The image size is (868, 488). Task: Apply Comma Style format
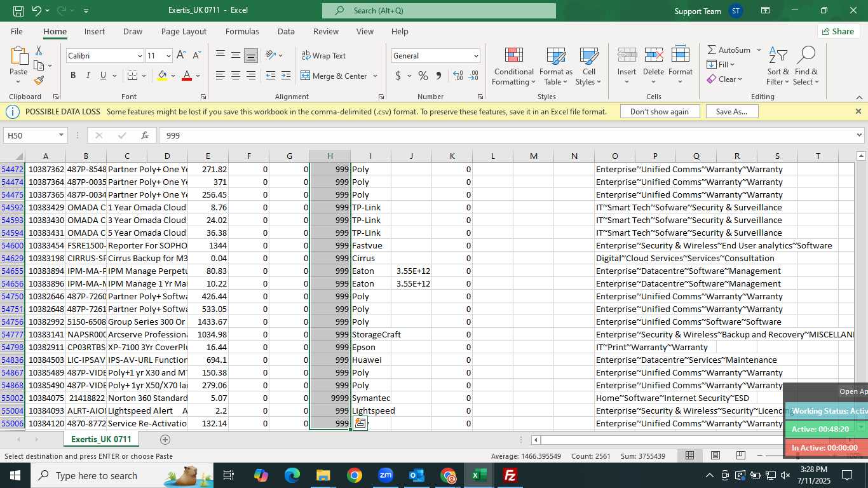tap(438, 76)
